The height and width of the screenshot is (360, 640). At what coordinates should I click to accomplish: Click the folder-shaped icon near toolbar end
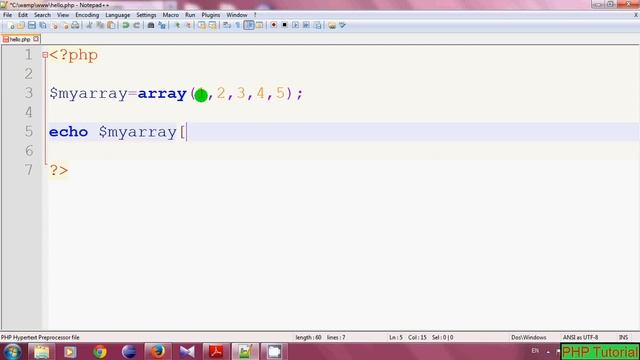pyautogui.click(x=332, y=25)
